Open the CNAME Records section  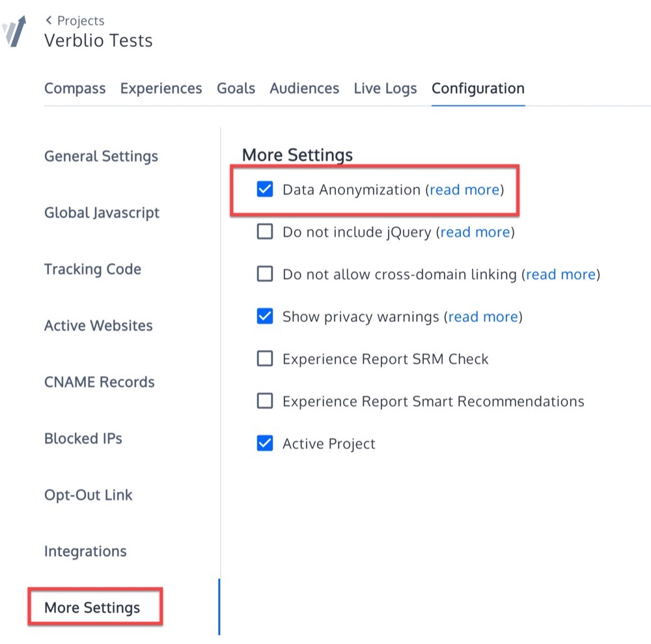(x=99, y=382)
